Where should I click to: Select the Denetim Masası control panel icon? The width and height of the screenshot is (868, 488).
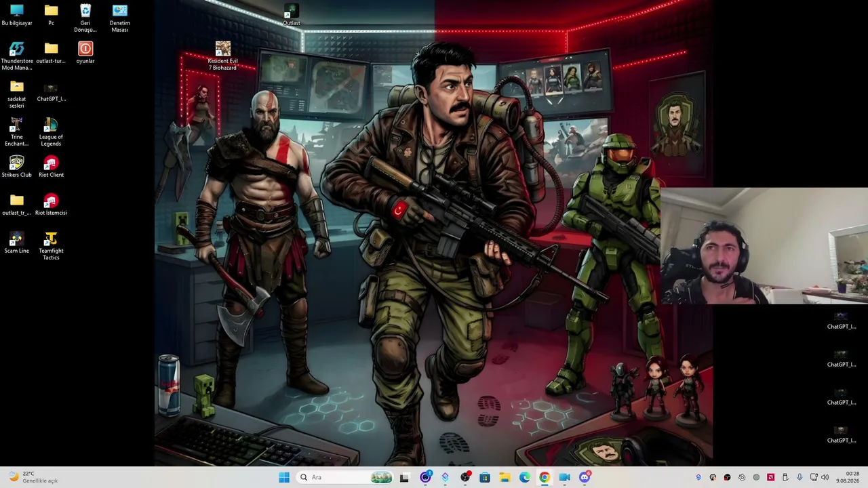pyautogui.click(x=119, y=18)
